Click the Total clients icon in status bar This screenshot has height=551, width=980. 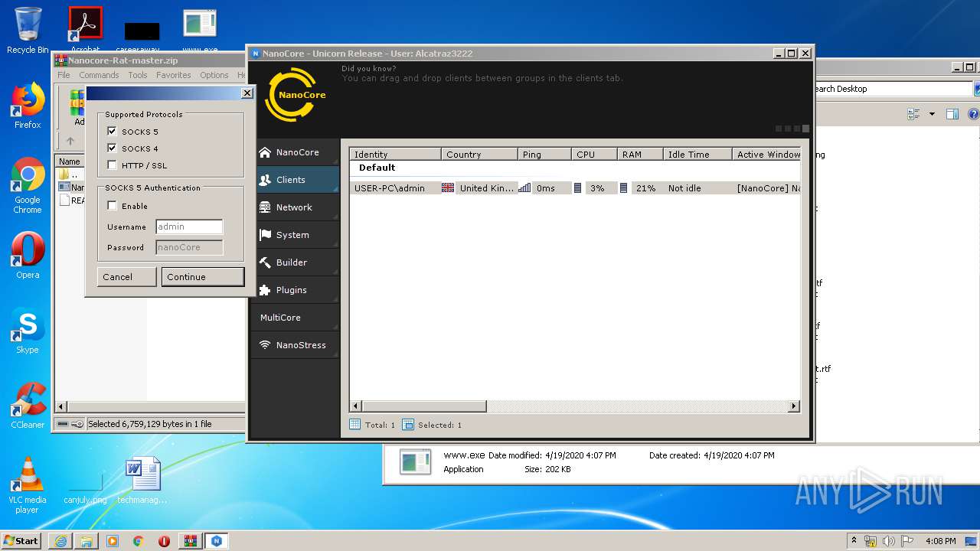[x=354, y=425]
